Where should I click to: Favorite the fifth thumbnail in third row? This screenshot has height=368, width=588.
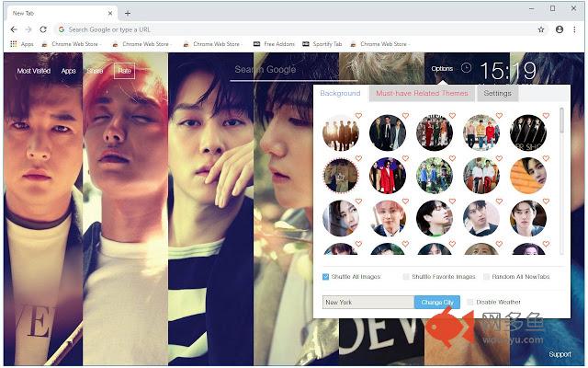(546, 201)
